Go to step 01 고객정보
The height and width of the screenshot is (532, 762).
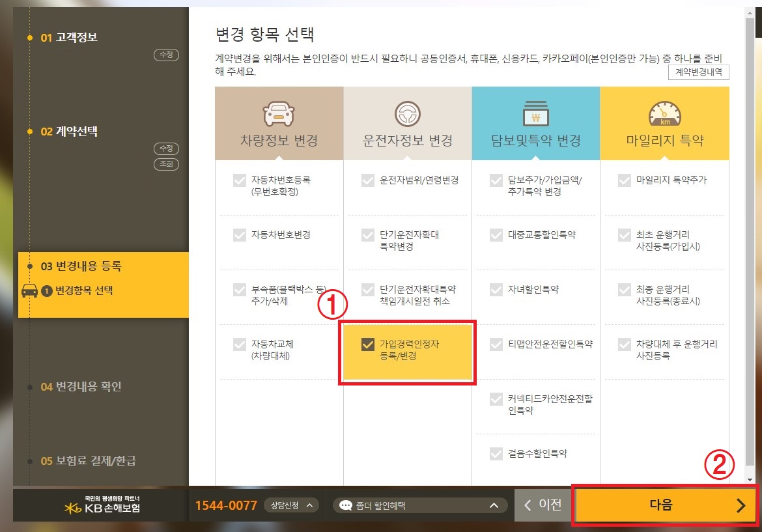[x=69, y=37]
